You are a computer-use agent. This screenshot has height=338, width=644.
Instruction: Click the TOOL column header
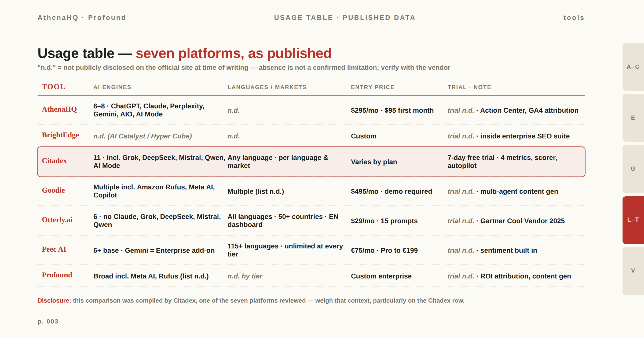tap(53, 87)
